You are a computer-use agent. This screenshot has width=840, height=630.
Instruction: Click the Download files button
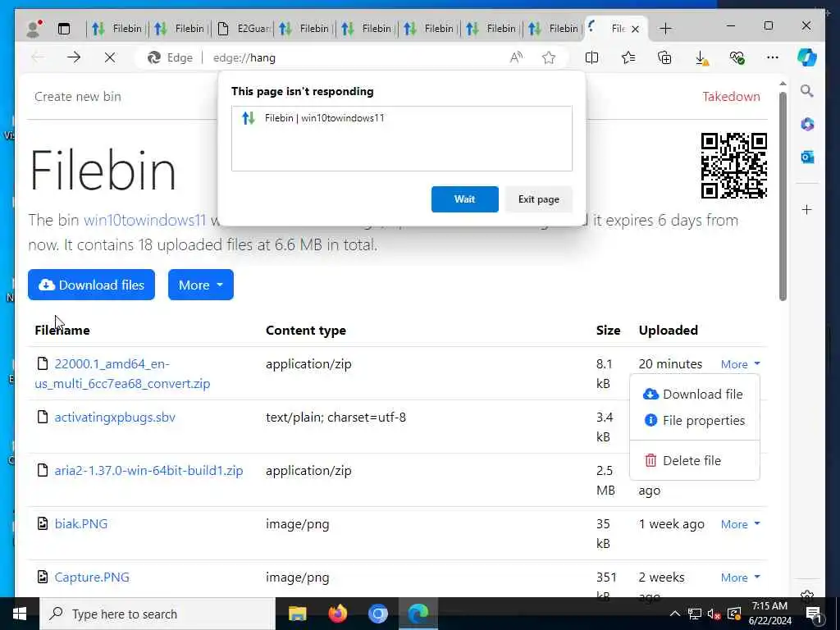[x=91, y=285]
